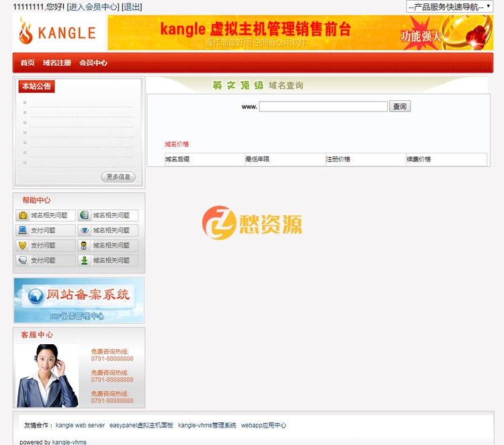Click the 续费价格 table header
The width and height of the screenshot is (504, 445).
coord(419,159)
